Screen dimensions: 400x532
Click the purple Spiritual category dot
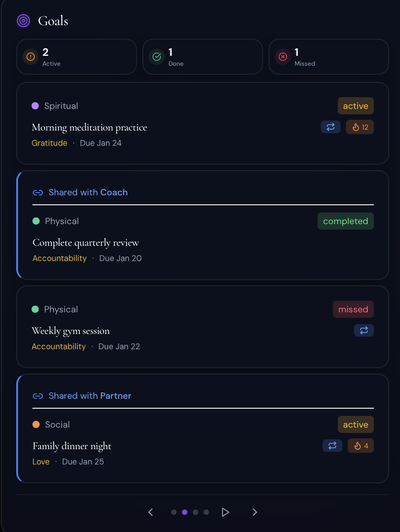pos(35,106)
